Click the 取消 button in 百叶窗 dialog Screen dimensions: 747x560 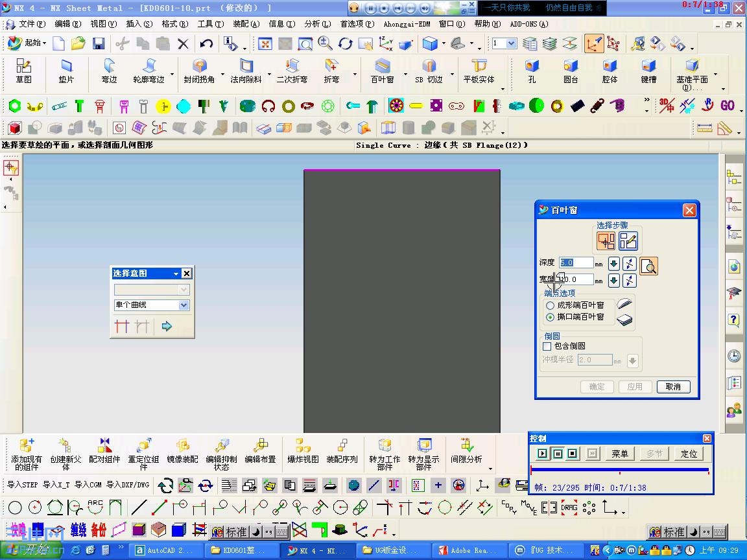[673, 387]
